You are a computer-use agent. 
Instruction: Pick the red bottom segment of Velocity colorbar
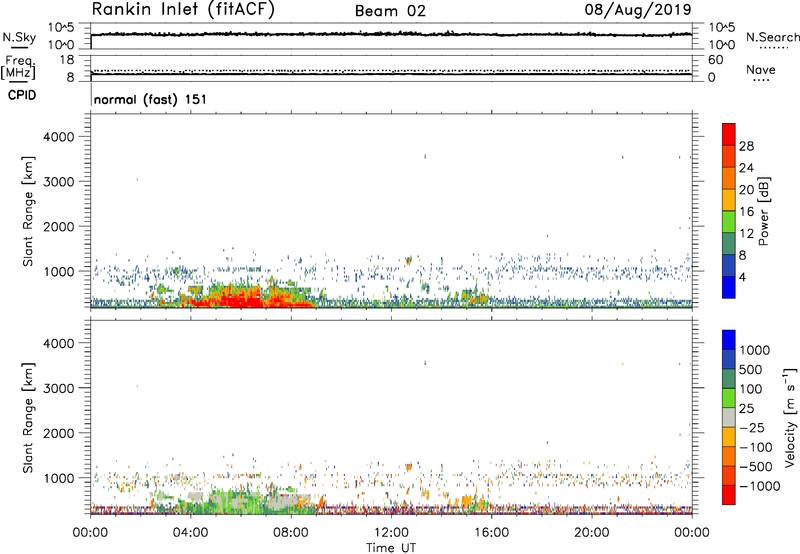[x=729, y=495]
